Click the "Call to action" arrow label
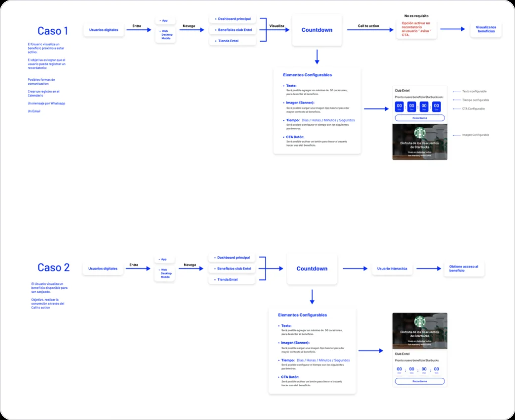Image resolution: width=515 pixels, height=420 pixels. coord(368,26)
